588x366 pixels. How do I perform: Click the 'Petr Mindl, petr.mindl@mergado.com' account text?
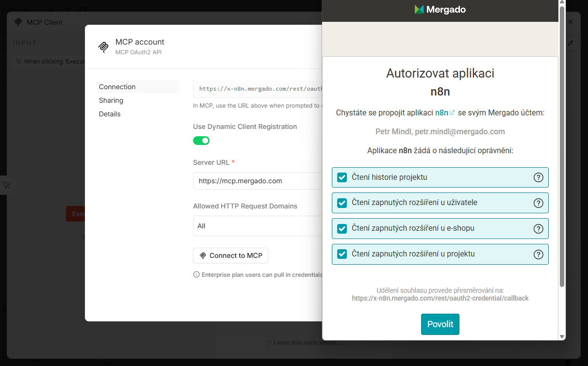pyautogui.click(x=440, y=131)
